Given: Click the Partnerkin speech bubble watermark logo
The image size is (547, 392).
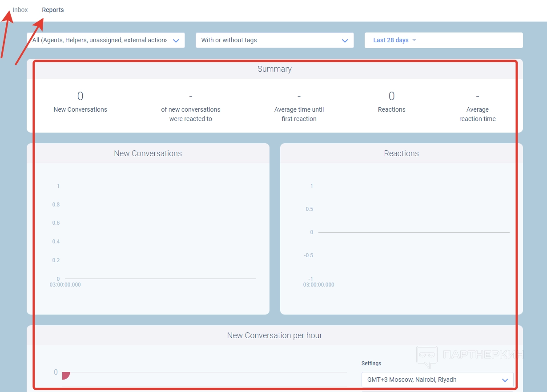Looking at the screenshot, I should click(426, 357).
